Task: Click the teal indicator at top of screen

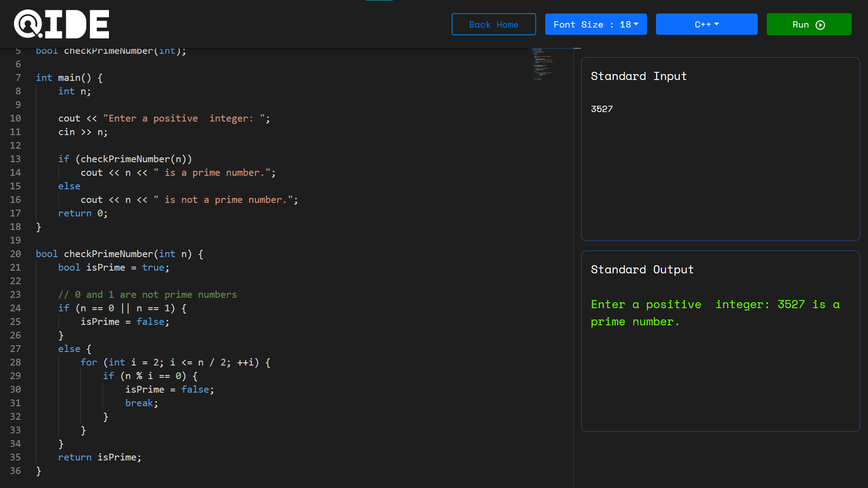Action: click(x=380, y=1)
